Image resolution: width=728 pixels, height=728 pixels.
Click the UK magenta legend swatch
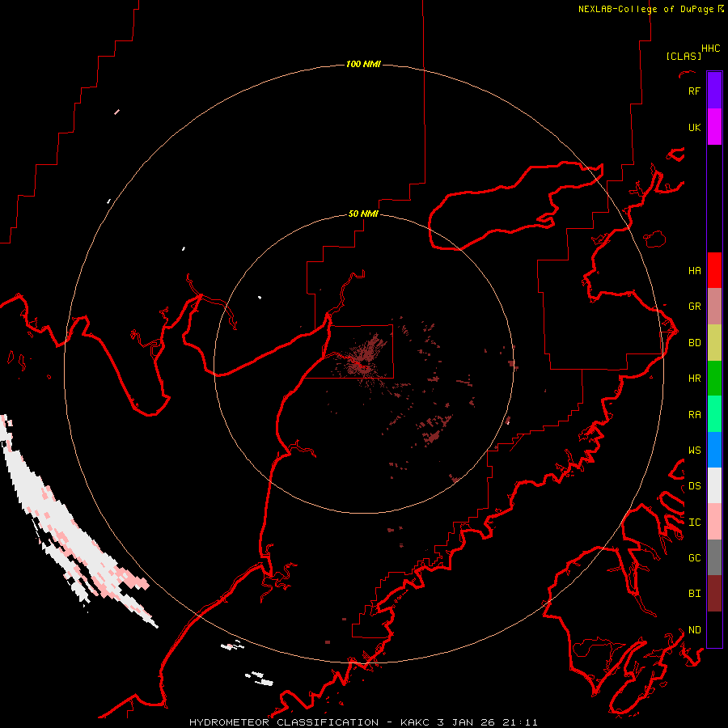pos(714,127)
